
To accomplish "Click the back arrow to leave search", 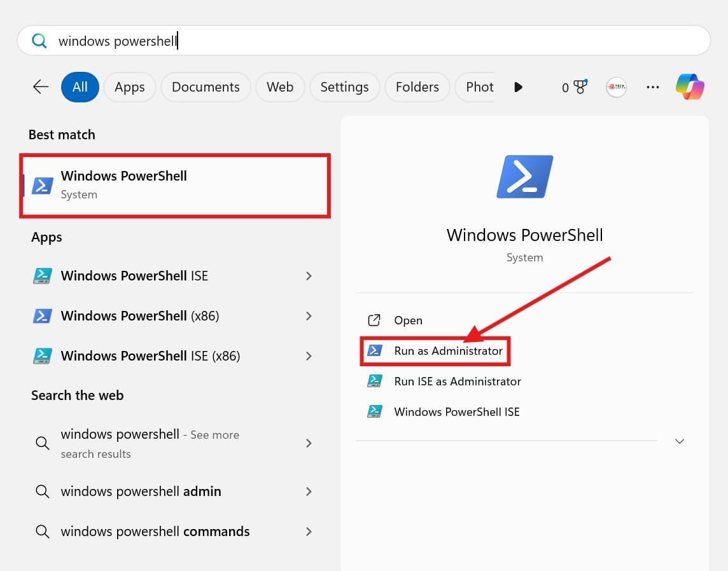I will click(39, 87).
